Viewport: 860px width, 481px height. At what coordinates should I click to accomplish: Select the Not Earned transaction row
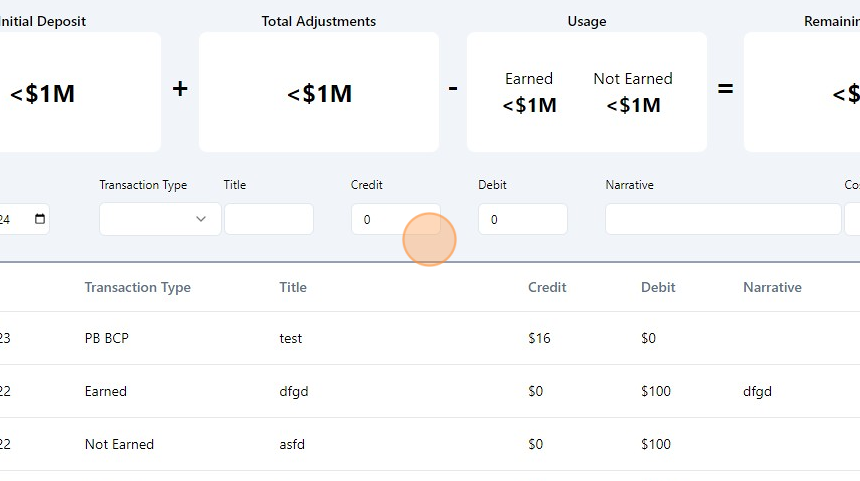[x=119, y=444]
